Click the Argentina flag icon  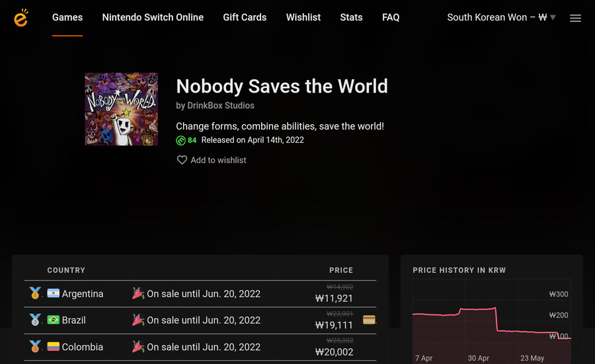point(54,293)
